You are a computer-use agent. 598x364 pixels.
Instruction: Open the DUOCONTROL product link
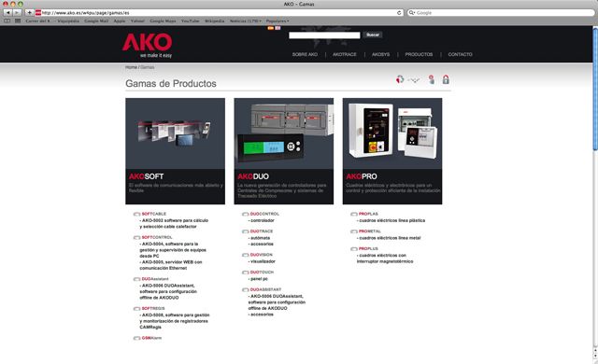pyautogui.click(x=264, y=214)
